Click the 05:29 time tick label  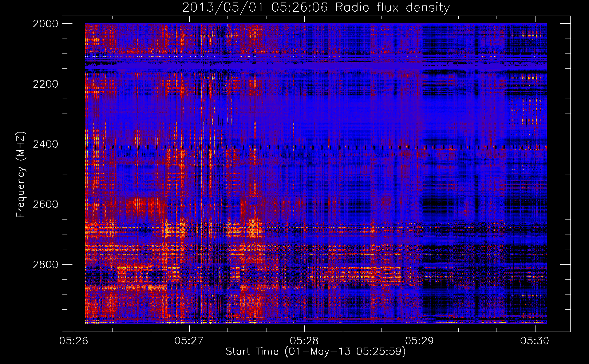pos(420,341)
